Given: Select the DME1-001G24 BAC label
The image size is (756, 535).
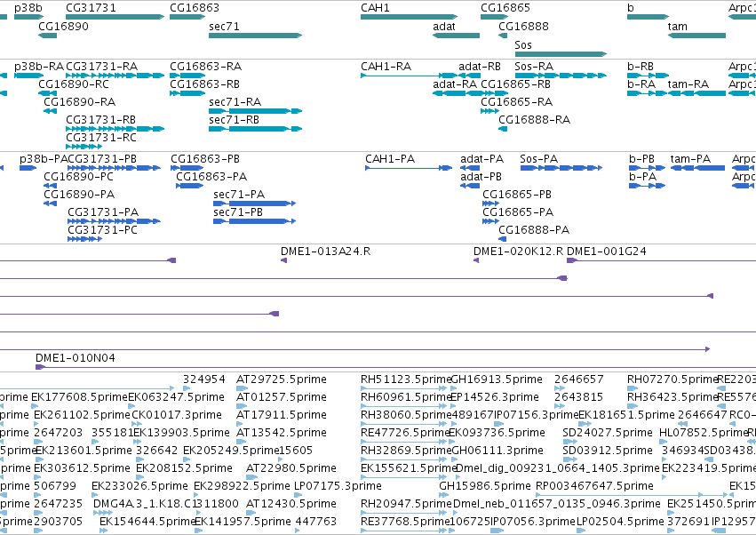Looking at the screenshot, I should click(606, 252).
